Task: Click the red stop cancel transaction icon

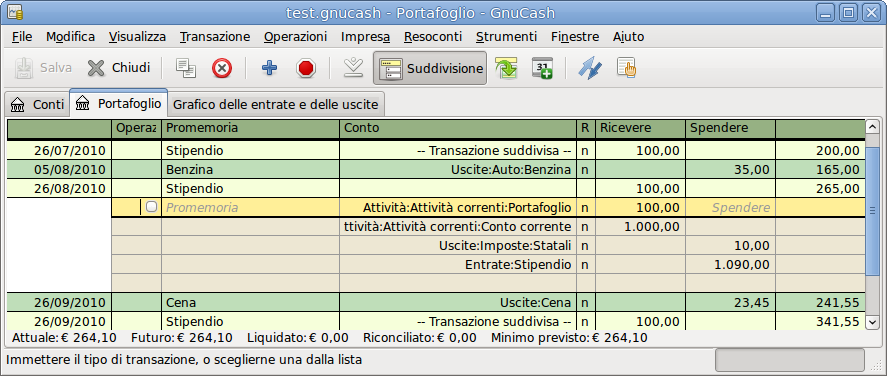Action: pyautogui.click(x=306, y=68)
